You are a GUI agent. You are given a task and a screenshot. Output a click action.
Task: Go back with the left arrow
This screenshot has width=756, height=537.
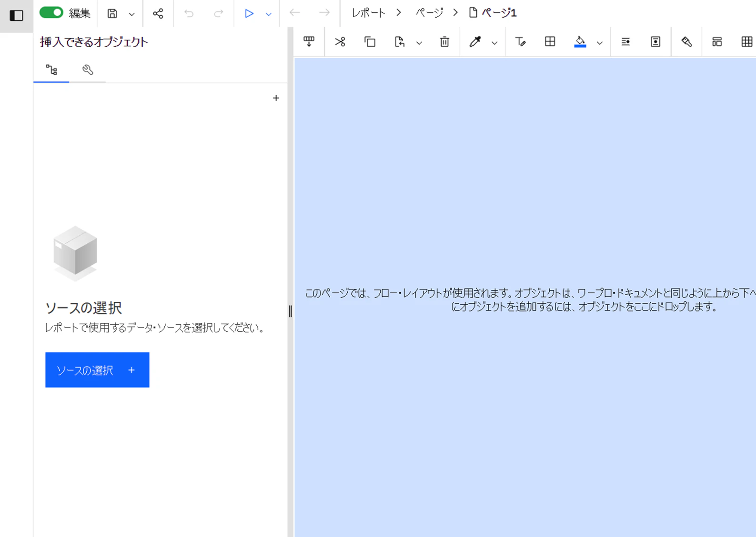coord(295,13)
